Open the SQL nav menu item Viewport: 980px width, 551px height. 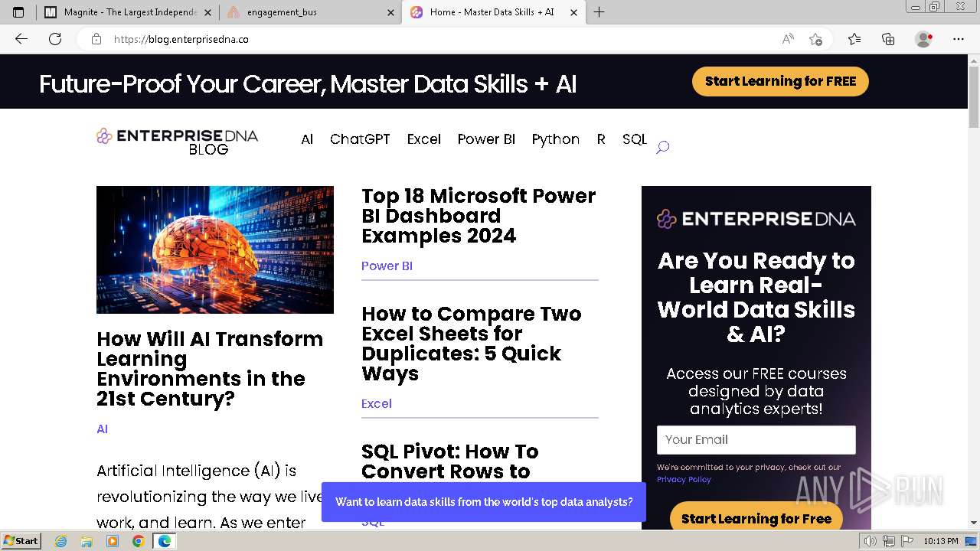click(x=635, y=139)
